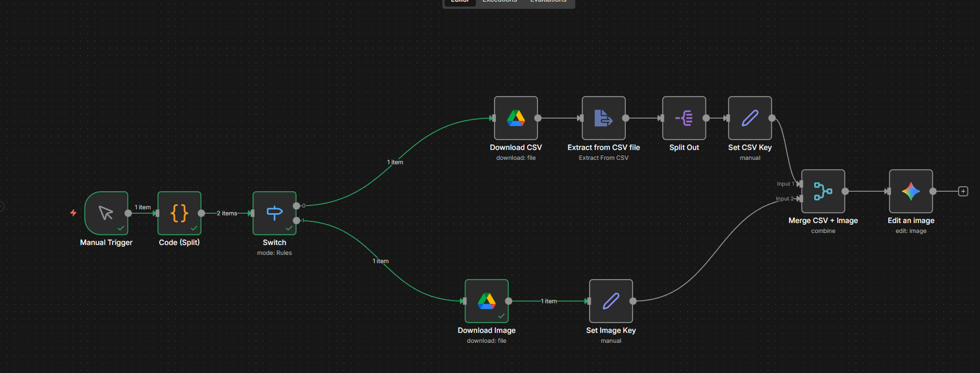The image size is (980, 373).
Task: Click 'mode: Rules' subtitle under Switch
Action: click(x=275, y=253)
